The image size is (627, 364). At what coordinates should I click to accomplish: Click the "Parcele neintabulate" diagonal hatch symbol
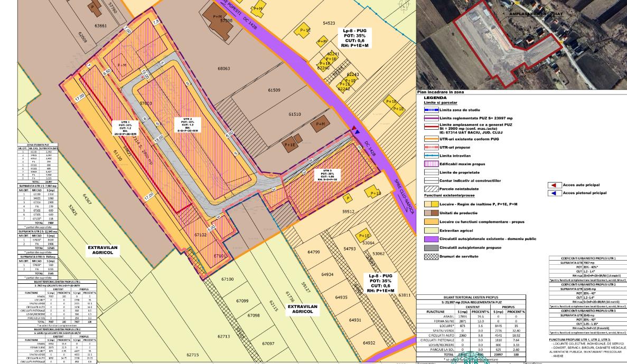click(431, 188)
